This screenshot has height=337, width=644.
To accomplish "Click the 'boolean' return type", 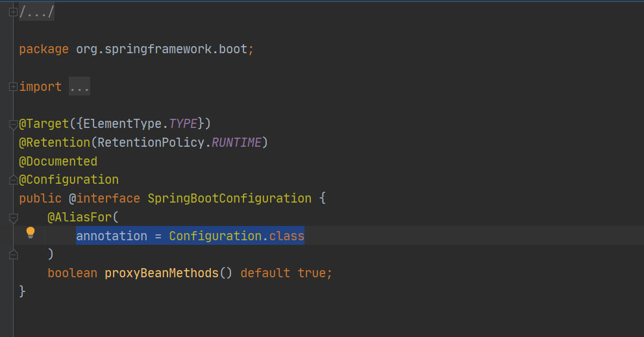I will pyautogui.click(x=72, y=273).
